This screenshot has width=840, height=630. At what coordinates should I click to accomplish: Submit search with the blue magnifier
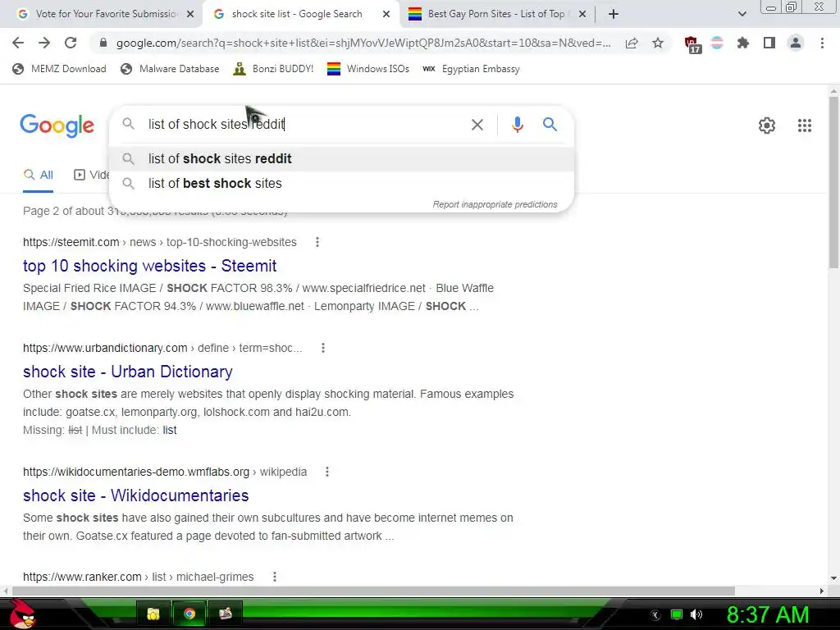(x=550, y=125)
